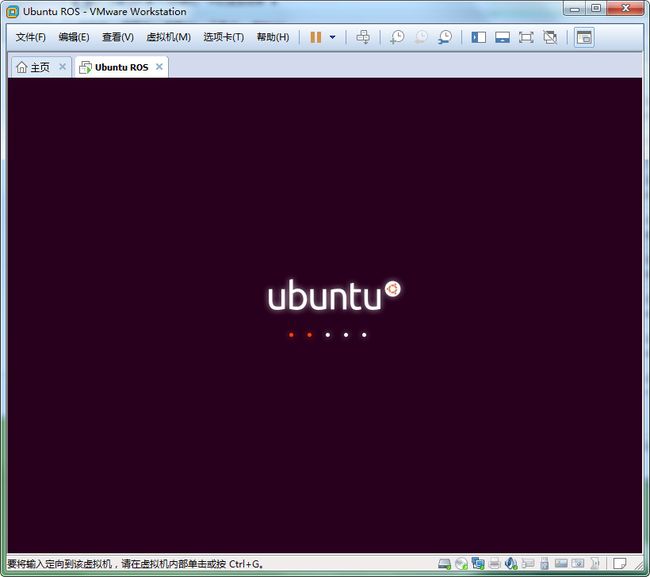Open the 文件(F) menu

31,37
